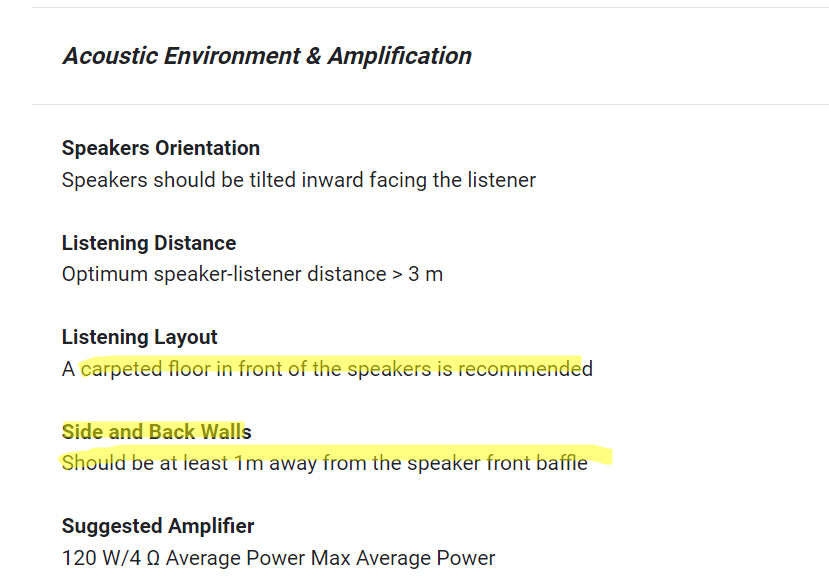Click the Speakers Orientation label
The image size is (829, 587).
[160, 148]
